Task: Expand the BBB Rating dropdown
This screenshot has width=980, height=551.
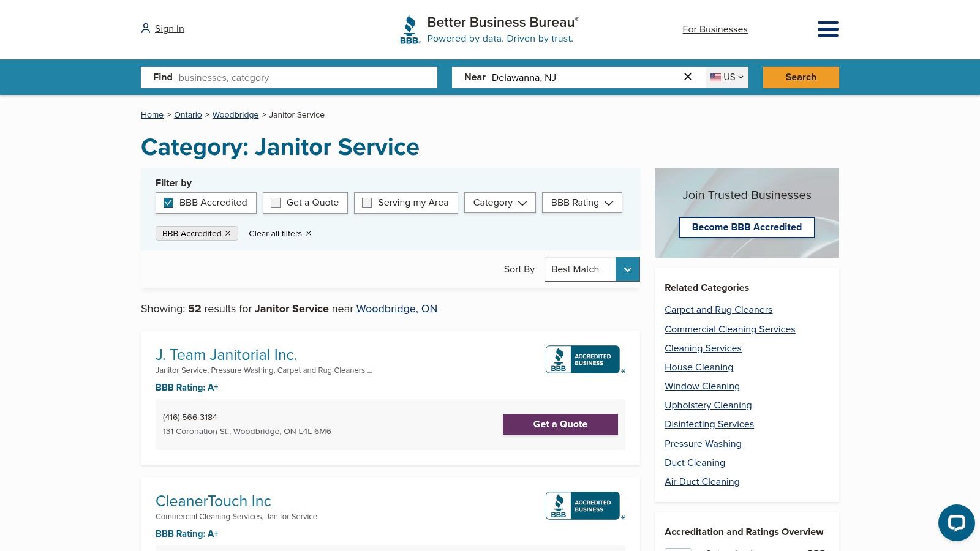Action: pyautogui.click(x=581, y=202)
